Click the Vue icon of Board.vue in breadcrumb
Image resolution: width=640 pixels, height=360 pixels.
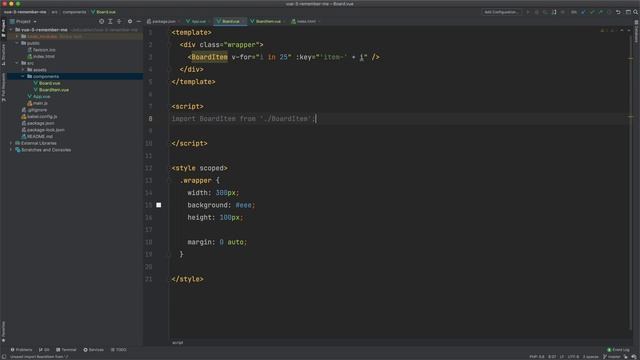(93, 12)
